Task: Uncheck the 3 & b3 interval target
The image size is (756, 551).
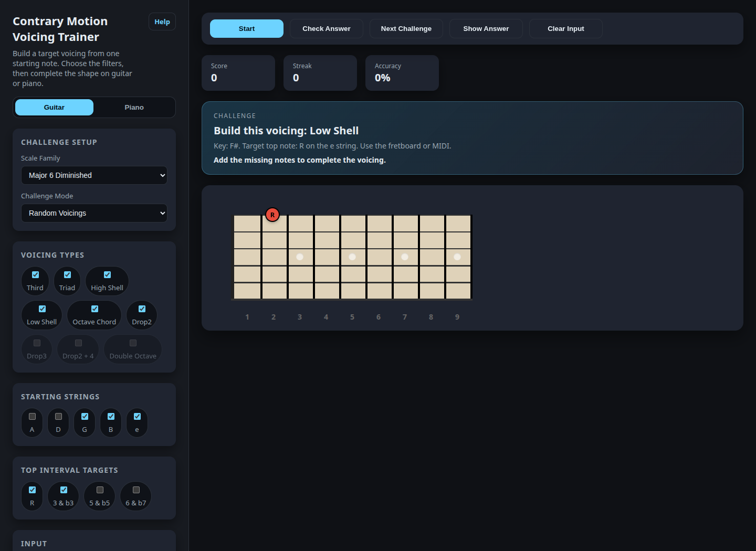Action: click(x=64, y=490)
